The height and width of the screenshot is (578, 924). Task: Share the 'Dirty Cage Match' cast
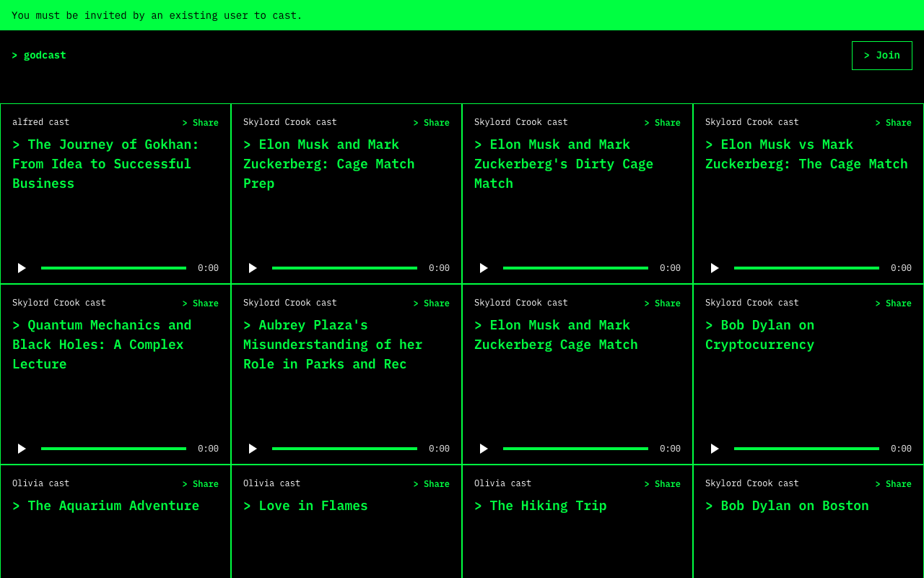[663, 123]
